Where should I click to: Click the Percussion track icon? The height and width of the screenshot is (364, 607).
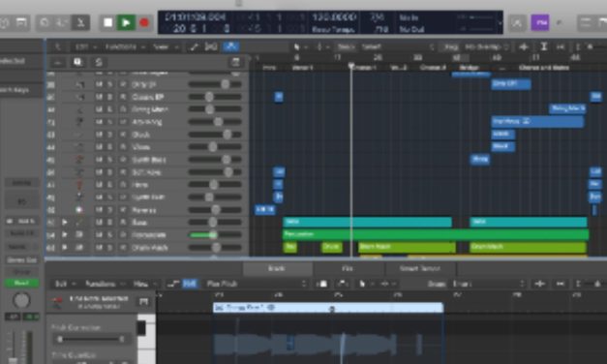pos(80,234)
